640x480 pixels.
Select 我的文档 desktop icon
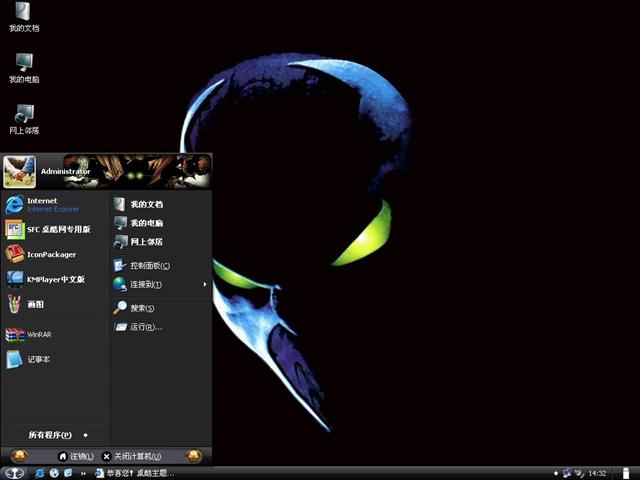pyautogui.click(x=24, y=16)
